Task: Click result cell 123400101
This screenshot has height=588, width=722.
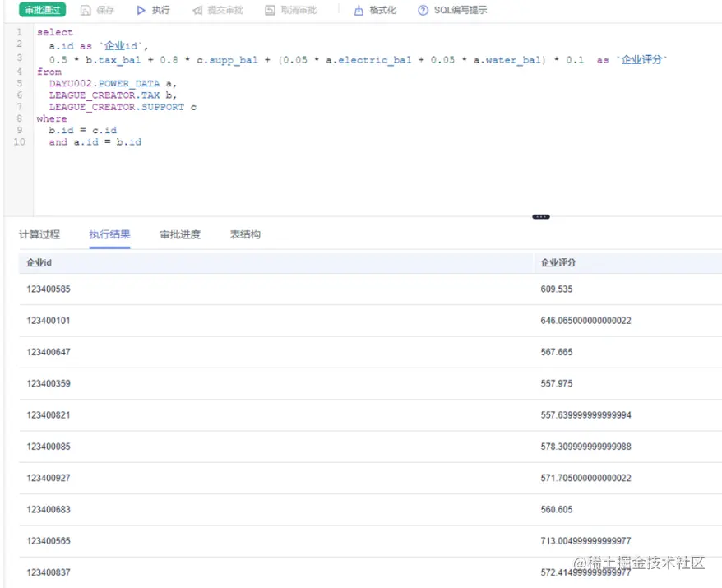Action: [49, 321]
